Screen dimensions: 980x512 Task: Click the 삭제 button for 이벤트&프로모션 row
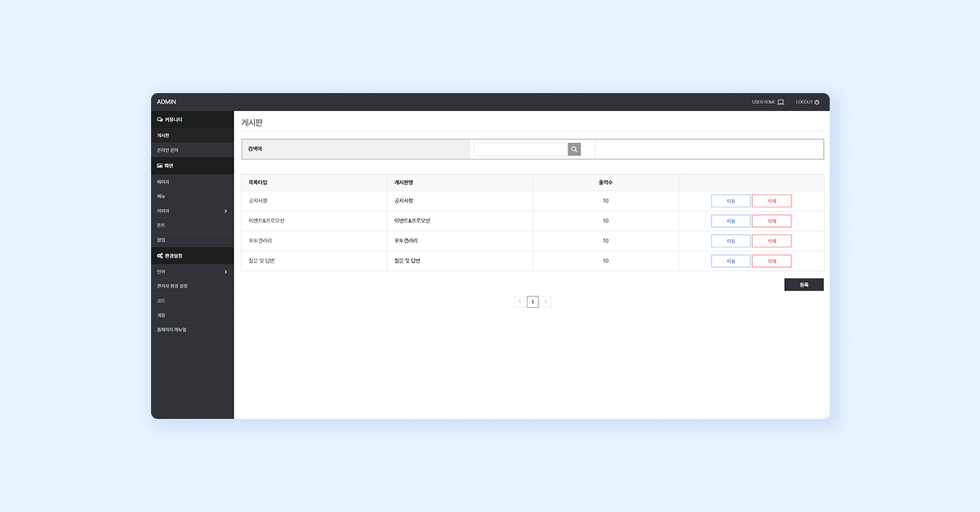coord(772,220)
